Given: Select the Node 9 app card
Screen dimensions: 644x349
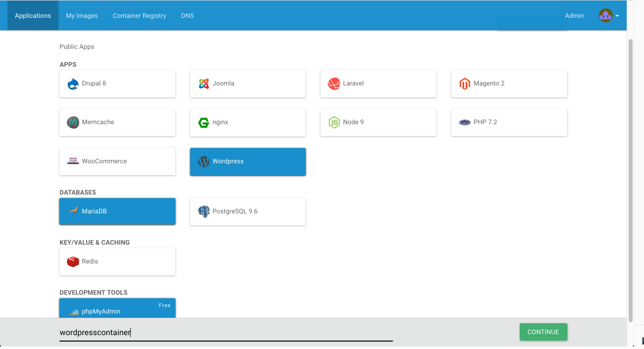Looking at the screenshot, I should tap(378, 122).
